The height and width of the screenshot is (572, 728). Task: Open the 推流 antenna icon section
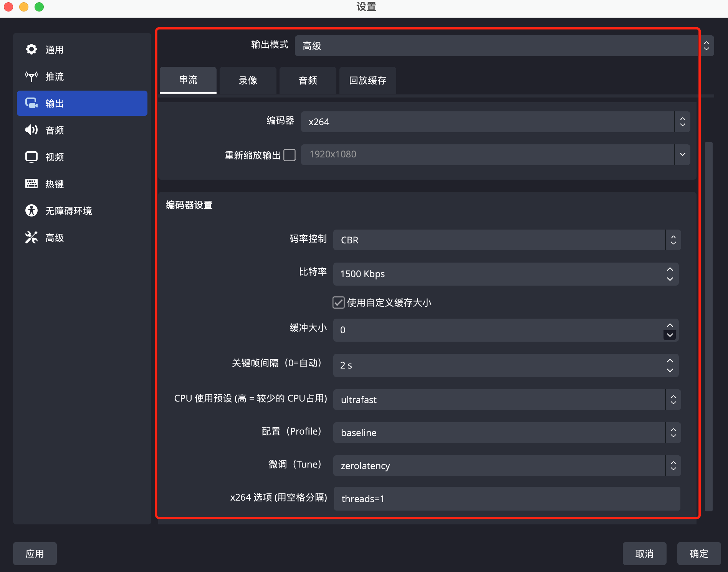point(31,76)
